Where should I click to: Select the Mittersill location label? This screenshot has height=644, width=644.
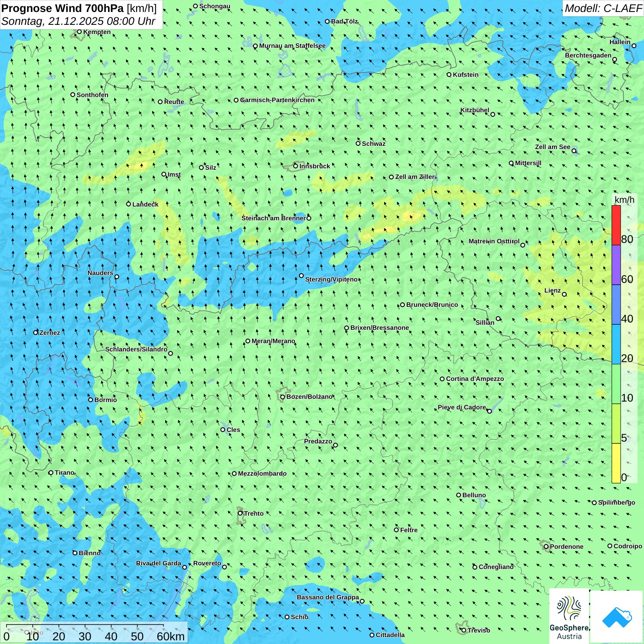[x=528, y=163]
